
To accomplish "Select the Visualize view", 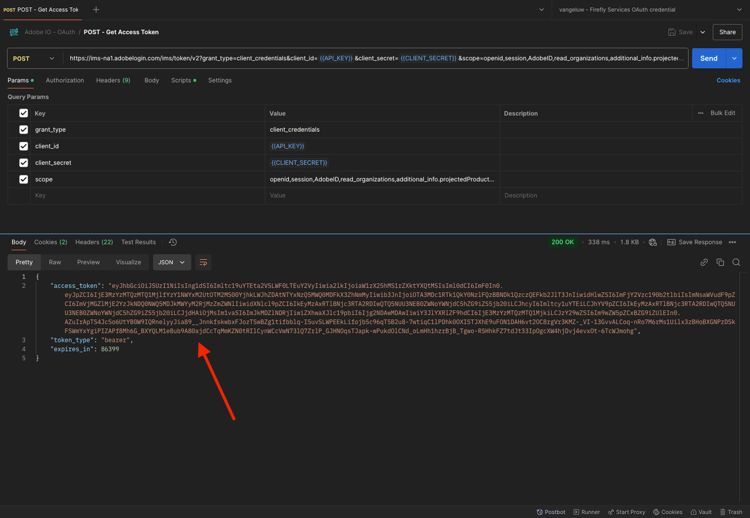I will (128, 262).
